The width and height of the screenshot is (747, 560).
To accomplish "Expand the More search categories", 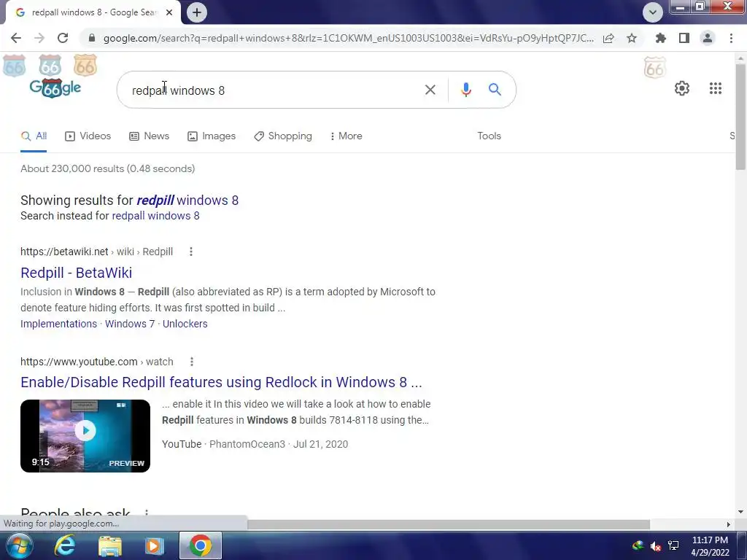I will tap(347, 136).
